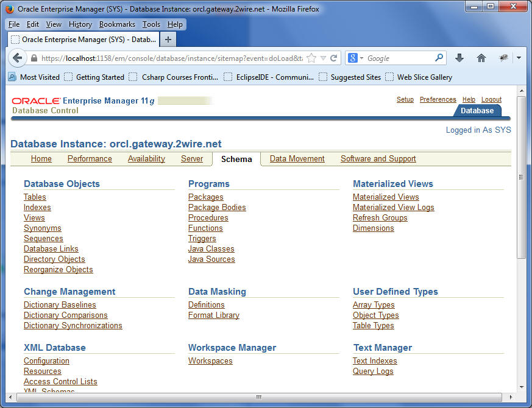Click the address bar URL field
This screenshot has width=532, height=408.
coord(172,58)
